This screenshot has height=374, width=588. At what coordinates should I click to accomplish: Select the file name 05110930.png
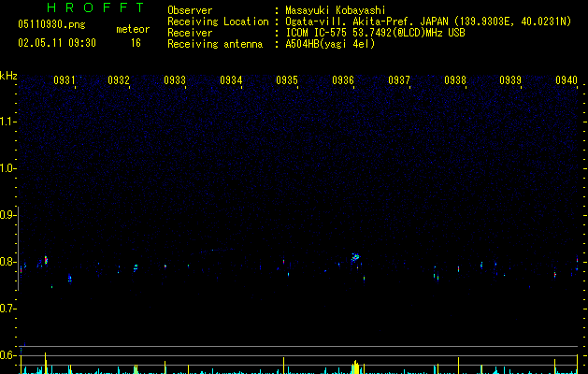[x=51, y=24]
